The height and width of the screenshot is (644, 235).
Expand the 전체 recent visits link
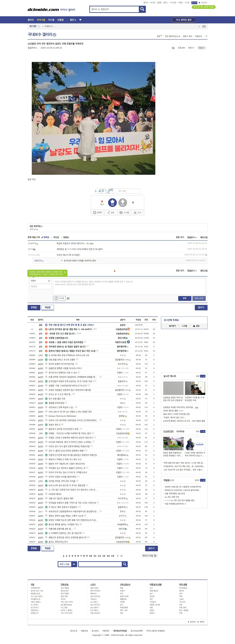[x=204, y=26]
